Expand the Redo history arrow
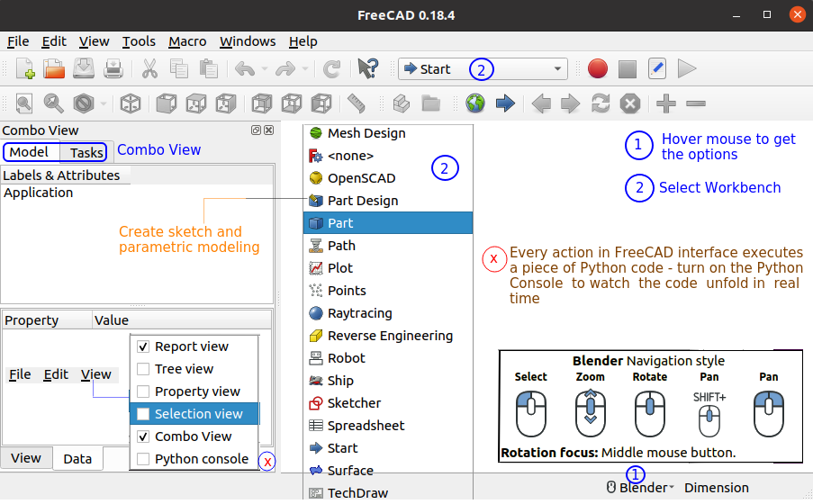The height and width of the screenshot is (504, 813). 305,69
